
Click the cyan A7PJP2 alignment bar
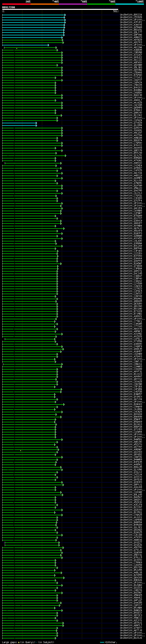click(34, 22)
